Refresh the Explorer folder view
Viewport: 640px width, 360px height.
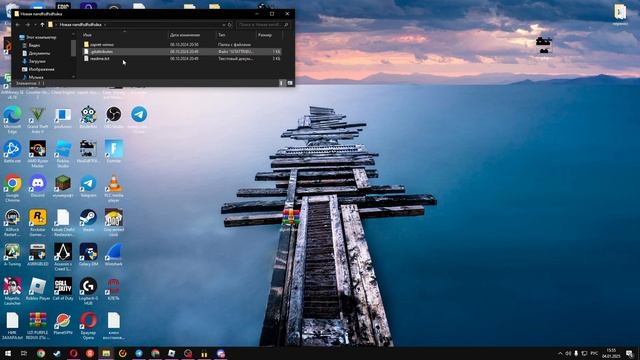click(230, 25)
